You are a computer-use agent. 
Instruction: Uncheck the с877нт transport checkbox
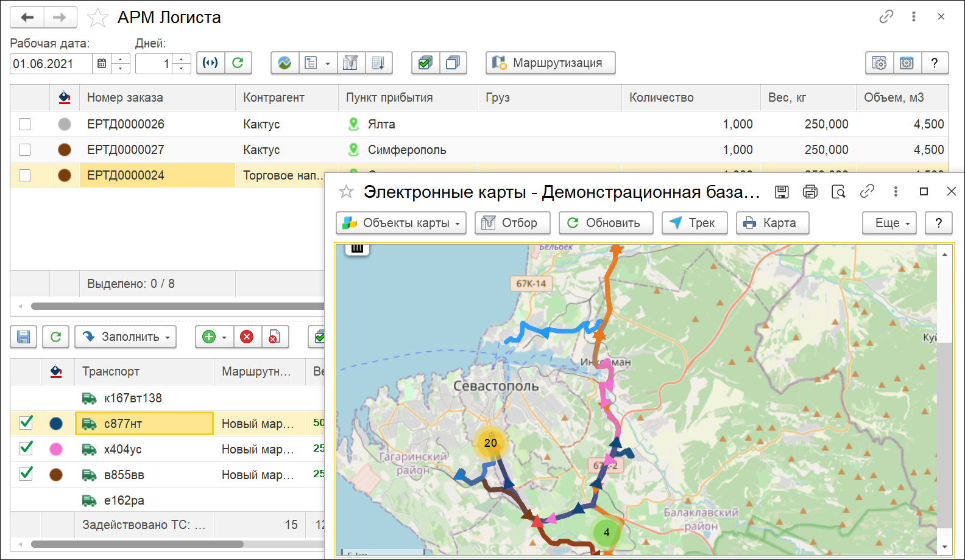click(26, 423)
